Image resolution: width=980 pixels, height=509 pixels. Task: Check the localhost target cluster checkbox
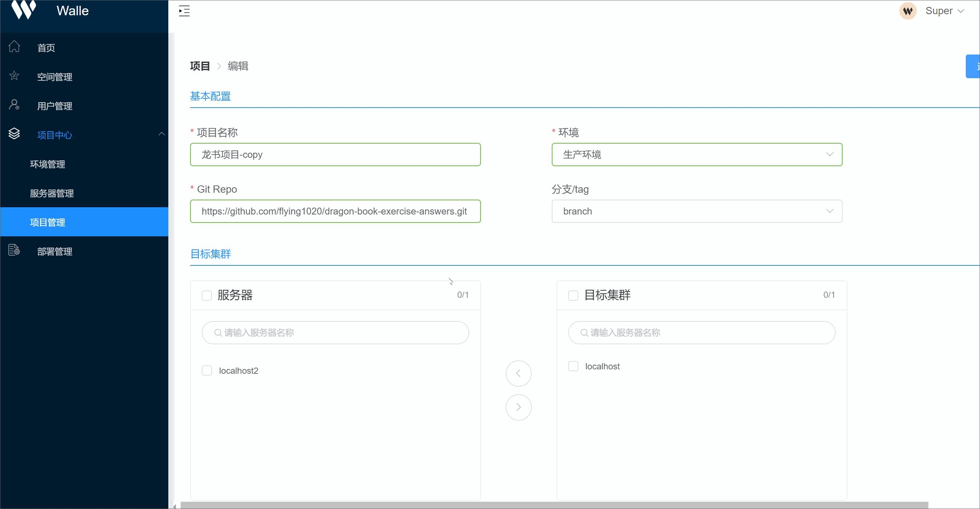(x=573, y=366)
